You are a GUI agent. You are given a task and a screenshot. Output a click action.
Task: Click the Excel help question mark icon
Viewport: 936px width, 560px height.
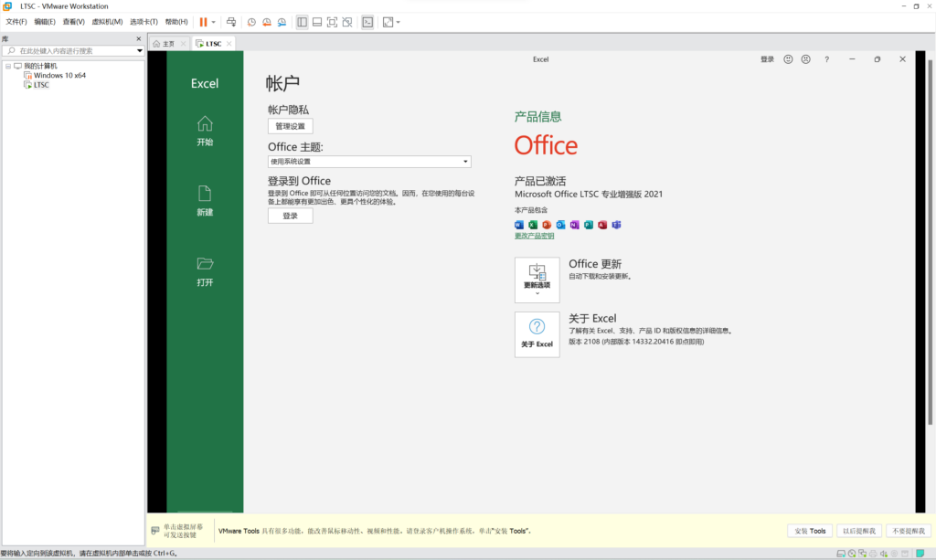click(826, 59)
